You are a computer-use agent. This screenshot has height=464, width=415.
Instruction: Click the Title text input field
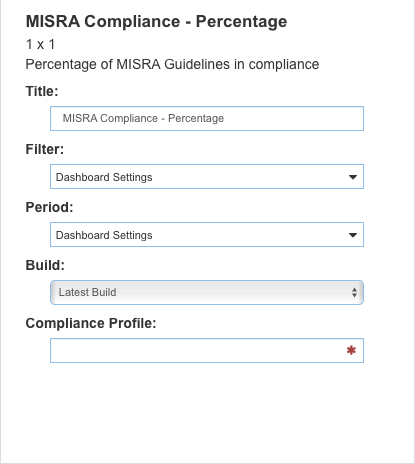(x=207, y=118)
